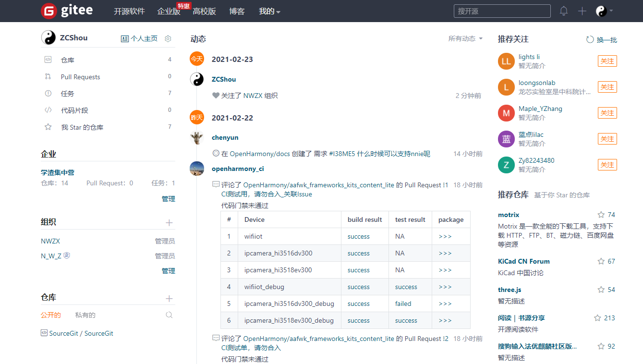Select the 代码片段 icon in the sidebar

pyautogui.click(x=48, y=110)
